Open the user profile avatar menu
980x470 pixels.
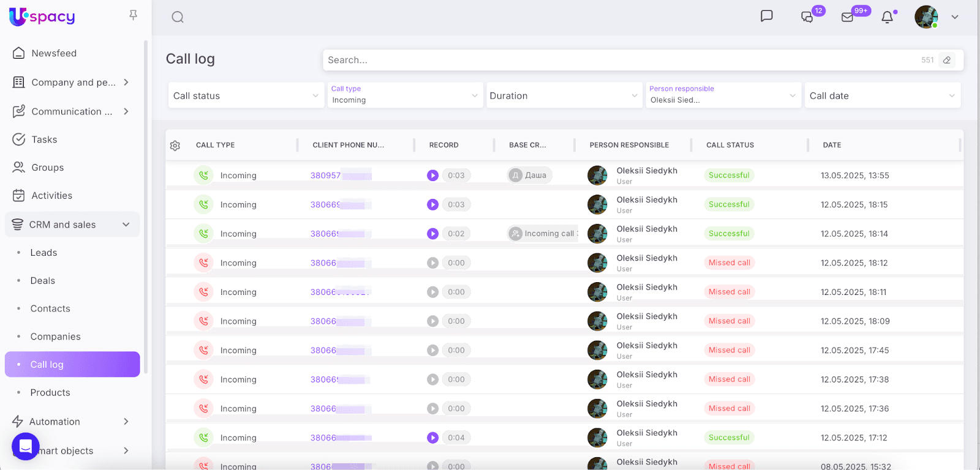[926, 17]
